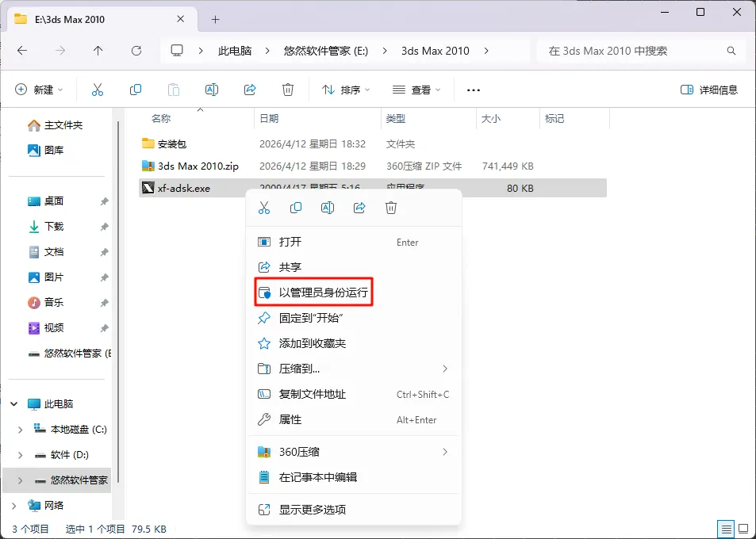Open a new tab with the plus button
This screenshot has height=539, width=756.
216,19
